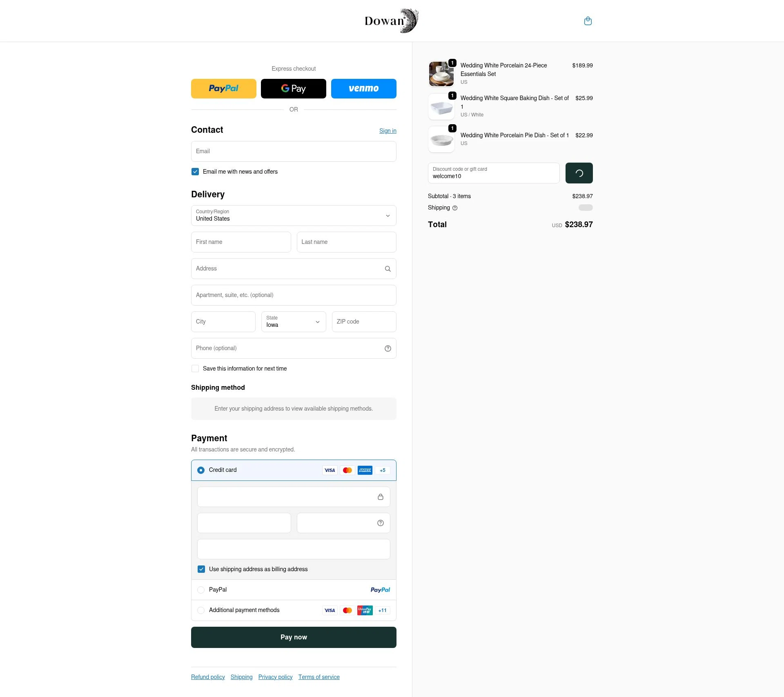Check Save this information for next time
The width and height of the screenshot is (784, 697).
click(x=195, y=369)
